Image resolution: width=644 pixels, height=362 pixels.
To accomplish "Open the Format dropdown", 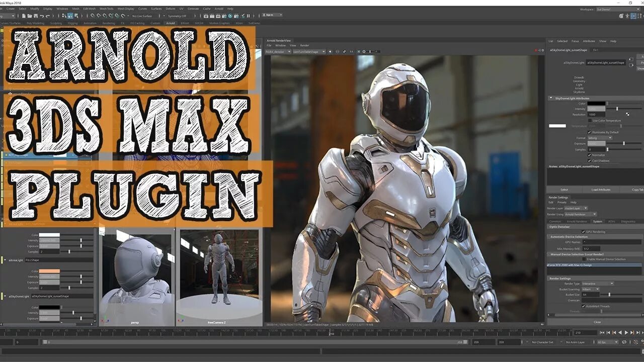I will point(600,138).
